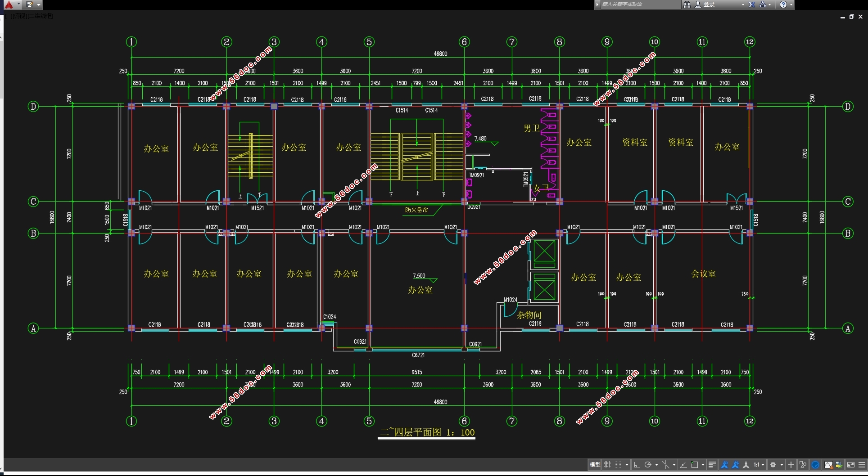Open the status bar customization menu
This screenshot has width=868, height=476.
pyautogui.click(x=862, y=465)
